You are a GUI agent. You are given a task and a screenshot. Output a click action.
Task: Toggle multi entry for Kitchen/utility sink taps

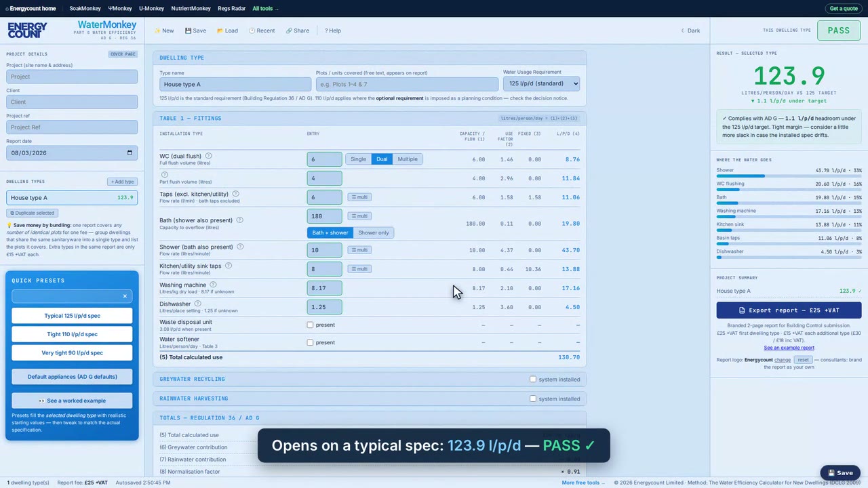(x=359, y=269)
